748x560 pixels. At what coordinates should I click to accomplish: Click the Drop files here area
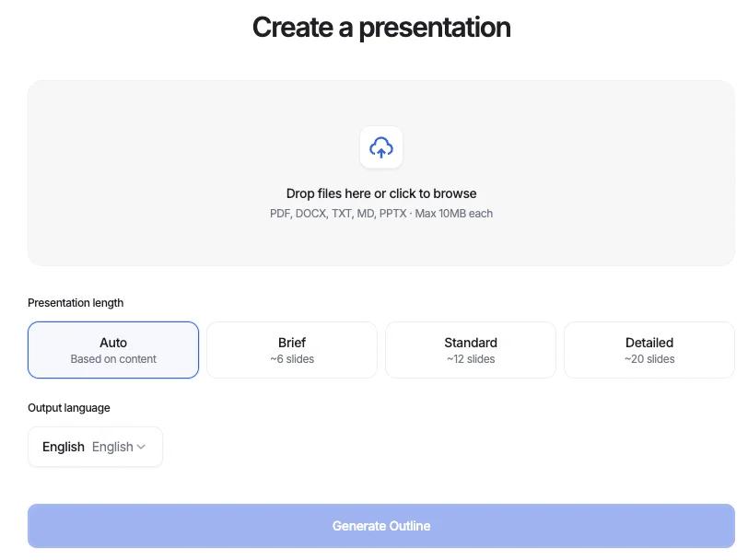pyautogui.click(x=380, y=193)
